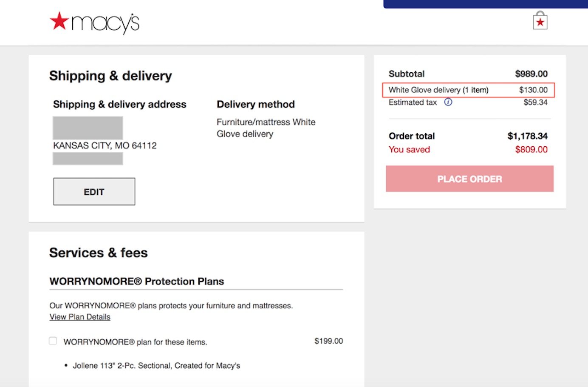The height and width of the screenshot is (387, 588).
Task: Click the red star inside the bag icon
Action: (x=540, y=22)
